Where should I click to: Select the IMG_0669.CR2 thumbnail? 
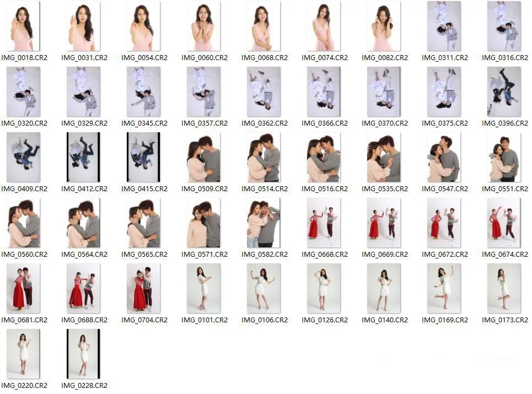coord(384,223)
